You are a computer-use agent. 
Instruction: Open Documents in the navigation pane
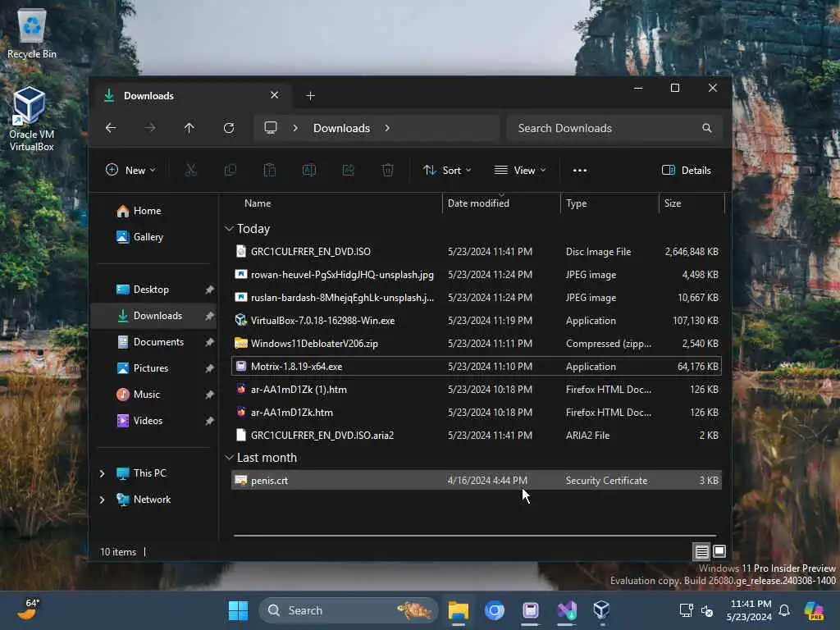point(151,342)
